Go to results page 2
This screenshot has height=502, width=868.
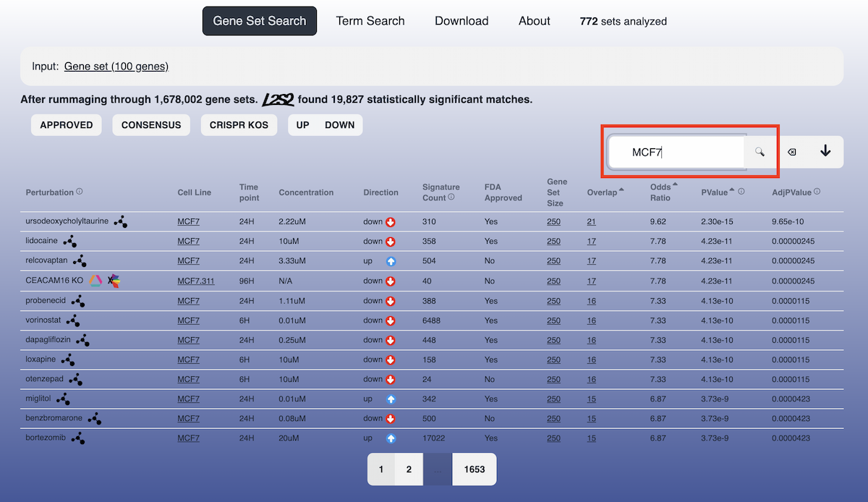(409, 469)
